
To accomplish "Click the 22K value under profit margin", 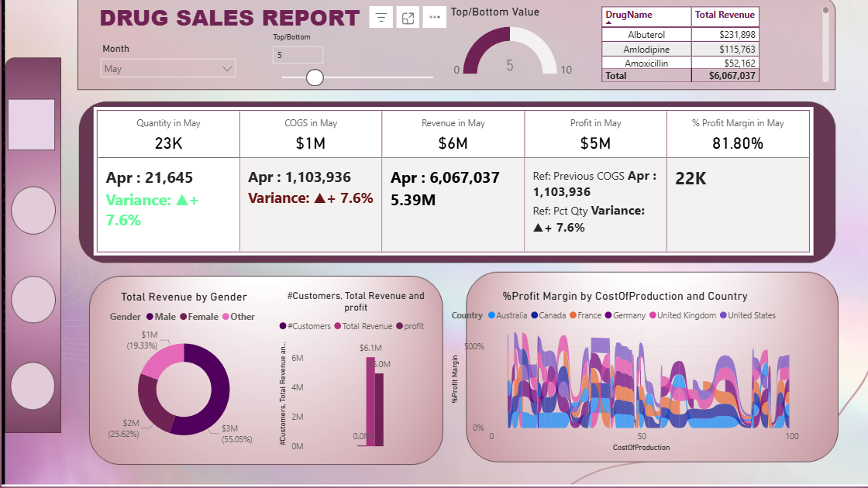I will pyautogui.click(x=691, y=179).
